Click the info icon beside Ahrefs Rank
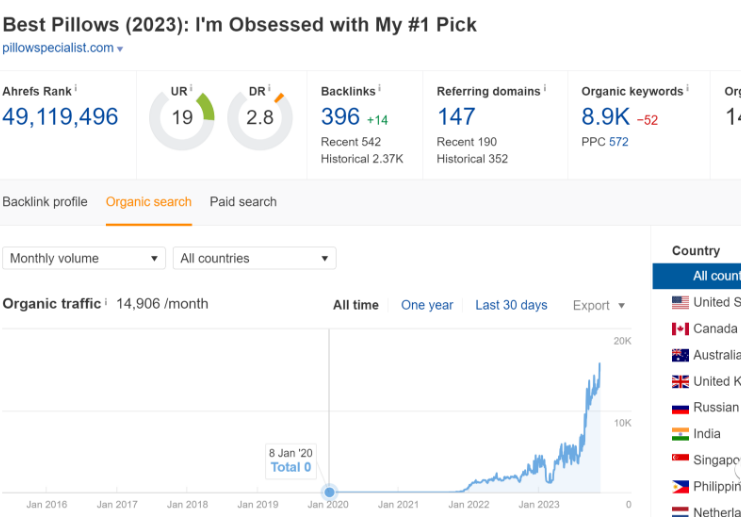Screen dimensions: 741x531 [x=76, y=88]
